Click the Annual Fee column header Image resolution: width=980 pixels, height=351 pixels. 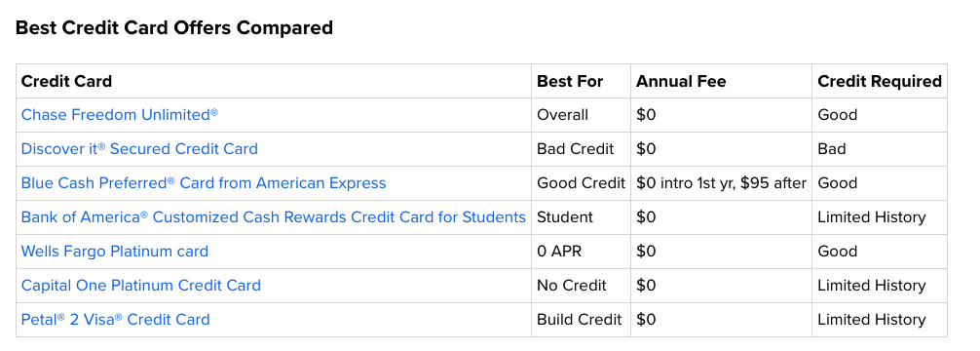[681, 81]
